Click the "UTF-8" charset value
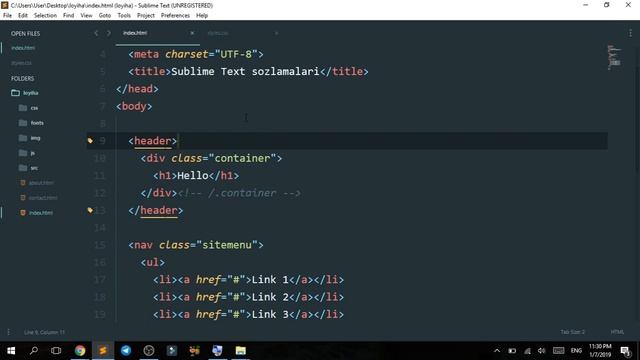 click(236, 54)
